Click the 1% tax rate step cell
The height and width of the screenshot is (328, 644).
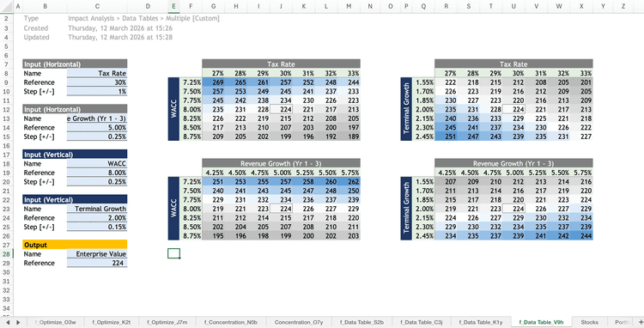97,92
